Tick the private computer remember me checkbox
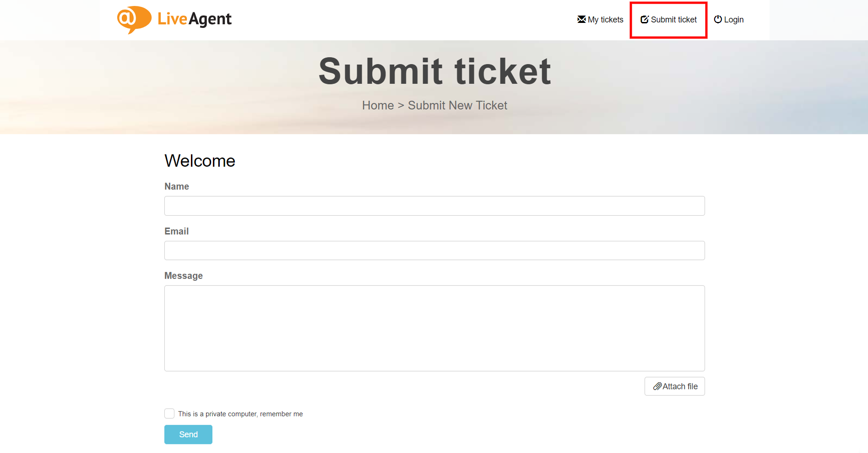The image size is (868, 453). tap(169, 414)
